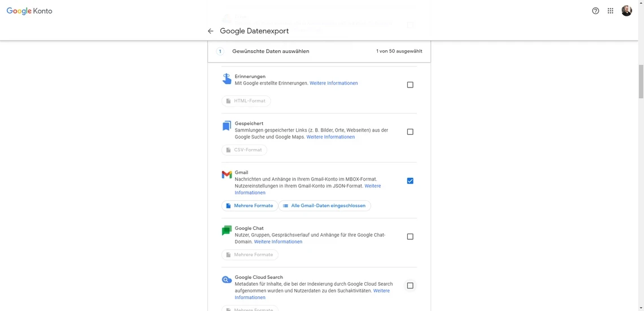This screenshot has height=311, width=644.
Task: Click the Gespeichert bookmark icon
Action: pyautogui.click(x=227, y=126)
